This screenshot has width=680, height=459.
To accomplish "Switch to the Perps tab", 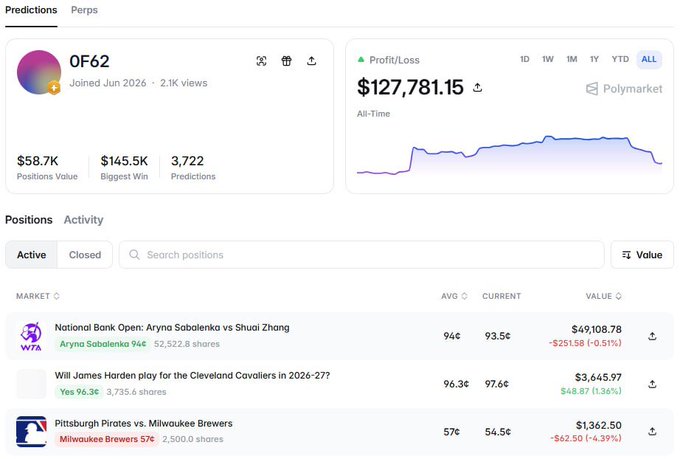I will (x=84, y=10).
